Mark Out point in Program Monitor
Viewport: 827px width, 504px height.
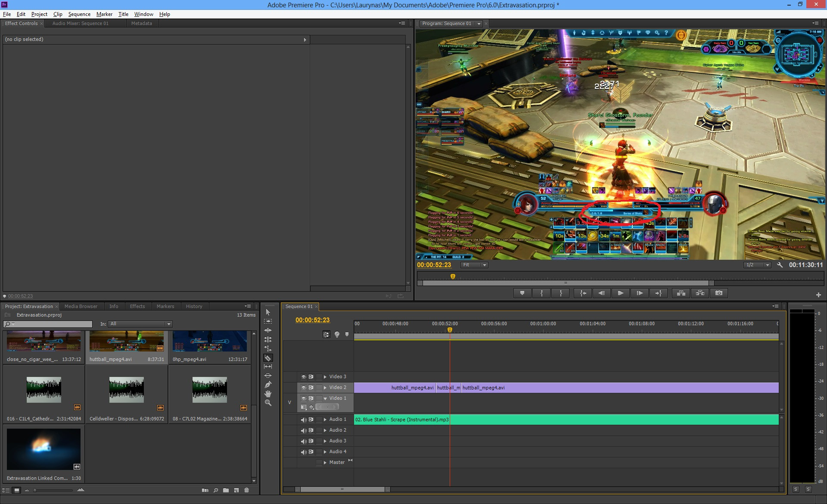(561, 293)
